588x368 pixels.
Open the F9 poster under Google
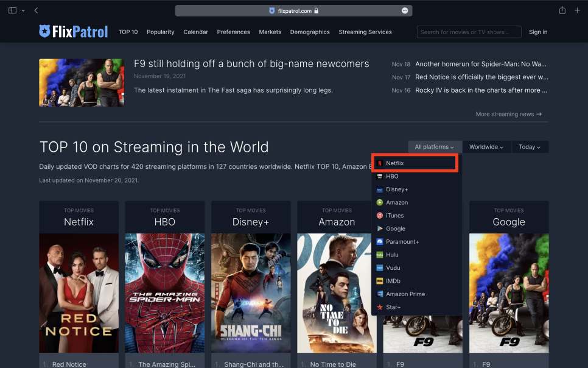coord(509,293)
